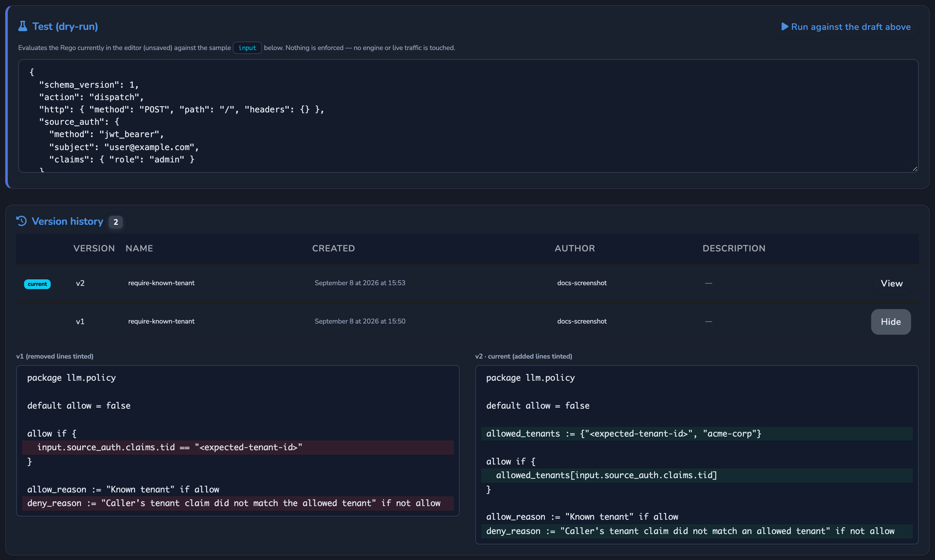Click added 'allowed_tenants[input.source_auth.claims.tid]' line
This screenshot has height=560, width=935.
(697, 476)
